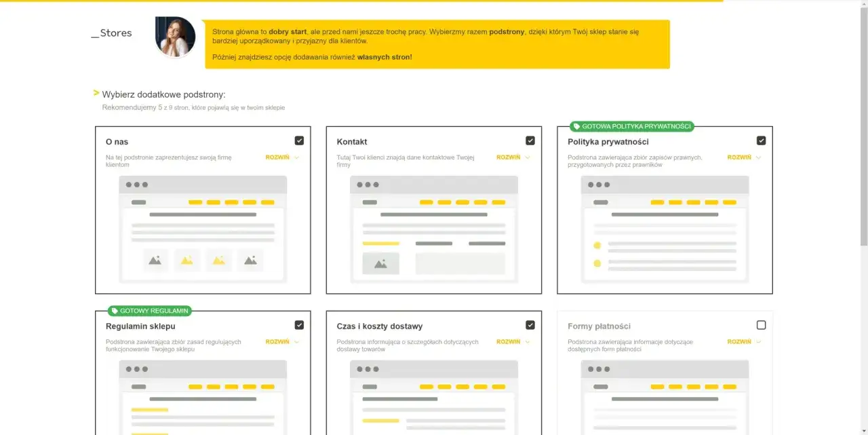This screenshot has width=868, height=435.
Task: Uncheck the O nas checkbox
Action: [299, 140]
